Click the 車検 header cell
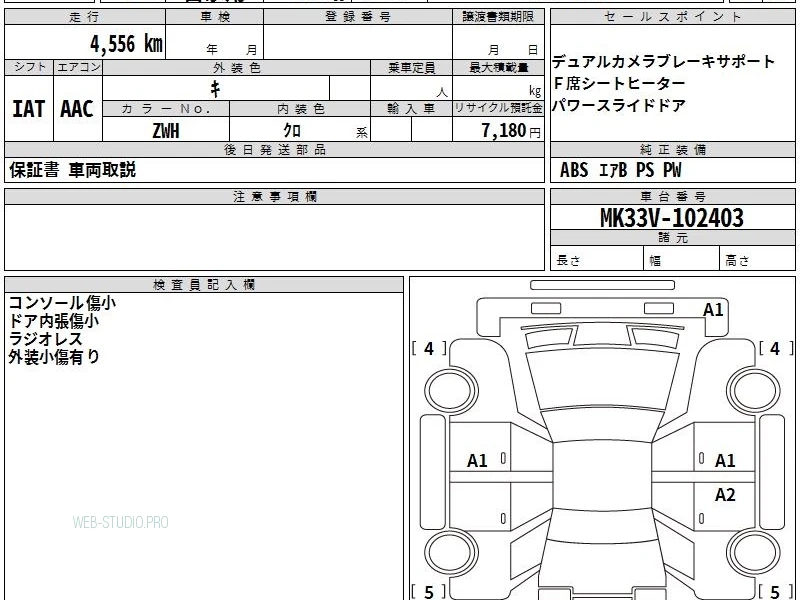The width and height of the screenshot is (800, 600). [x=215, y=17]
